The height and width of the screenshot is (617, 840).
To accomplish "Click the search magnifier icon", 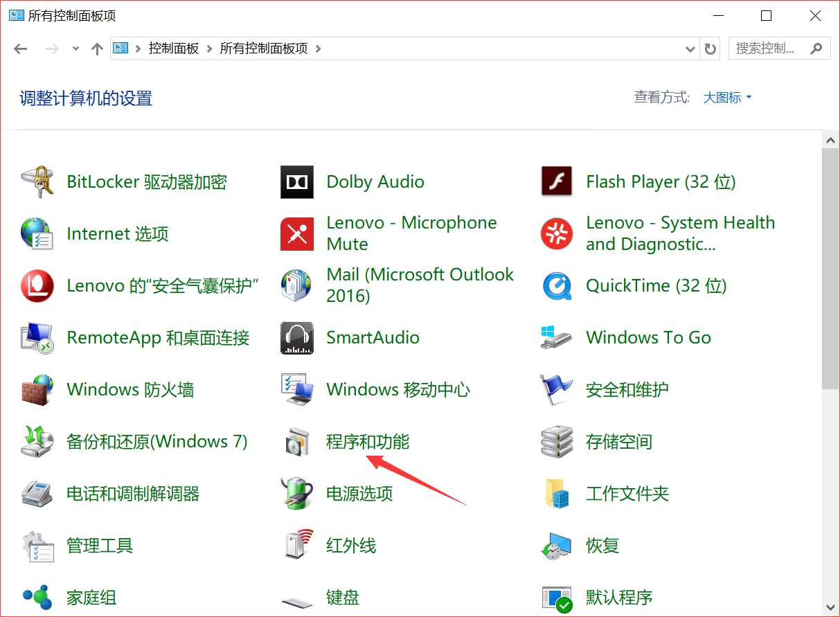I will (817, 48).
